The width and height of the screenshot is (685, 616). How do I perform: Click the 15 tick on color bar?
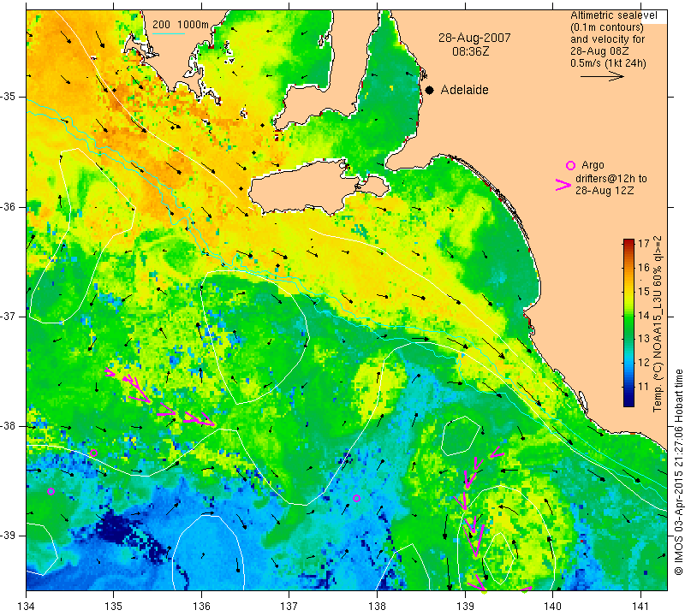[x=644, y=291]
